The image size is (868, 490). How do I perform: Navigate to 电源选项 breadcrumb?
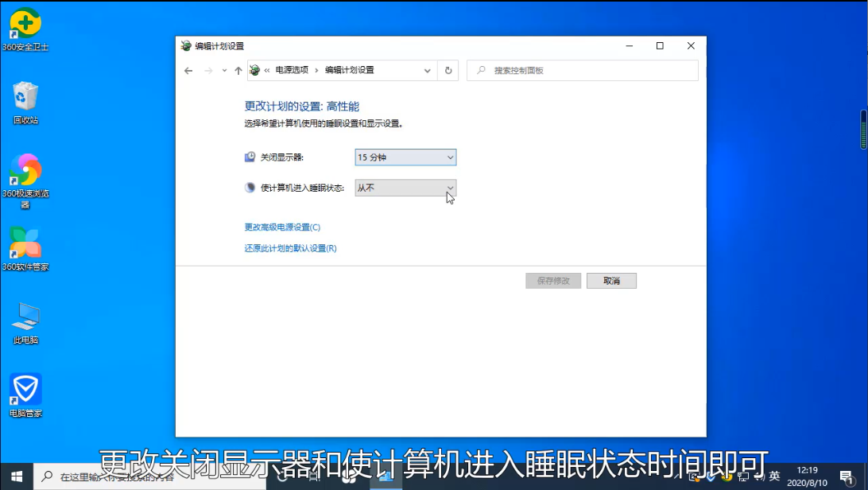[x=291, y=71]
